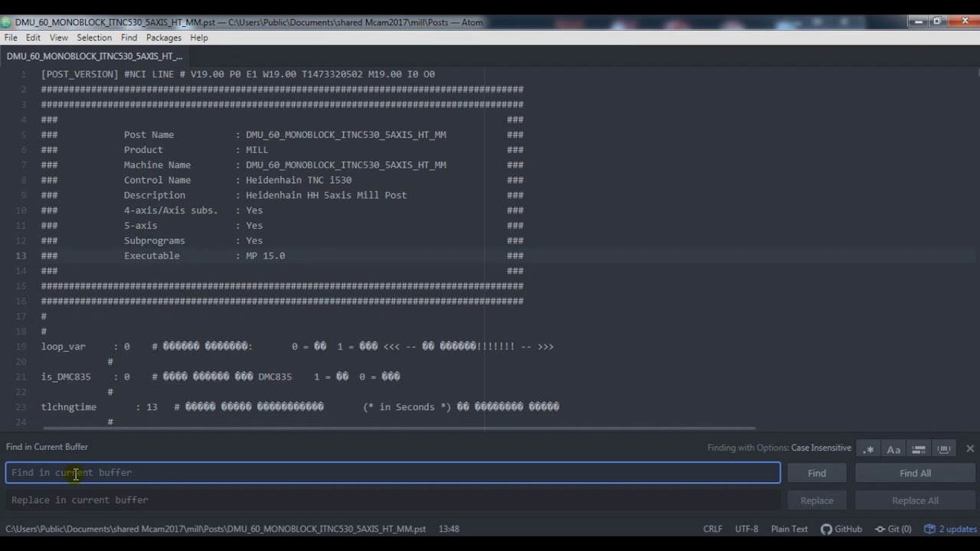This screenshot has width=980, height=551.
Task: Click the 'loop_var' variable text
Action: 64,347
